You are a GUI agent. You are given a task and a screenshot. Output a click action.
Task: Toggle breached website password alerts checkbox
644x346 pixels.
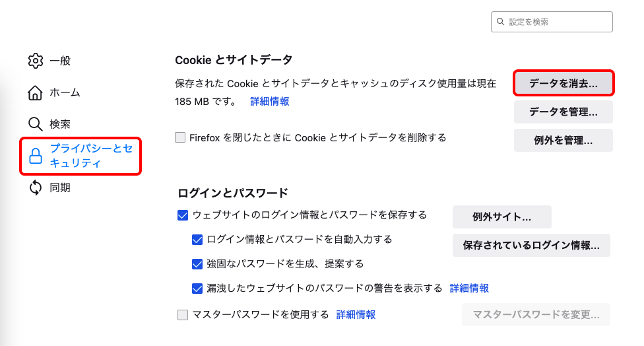[x=197, y=289]
